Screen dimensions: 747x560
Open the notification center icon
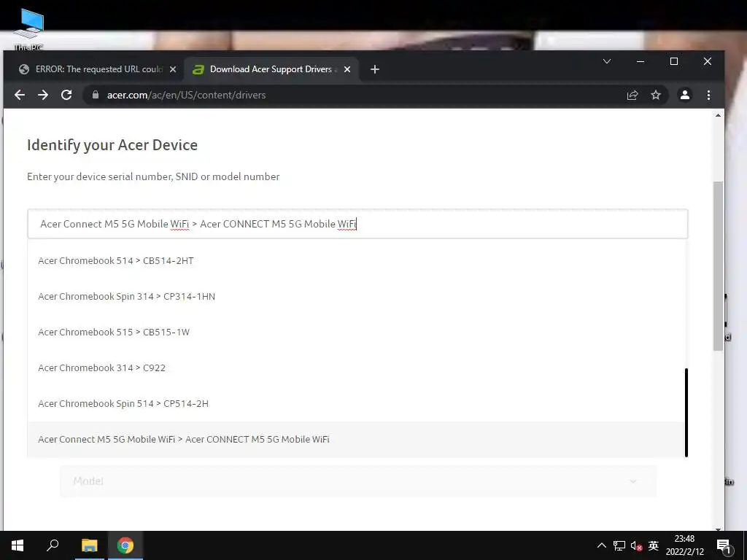click(x=724, y=545)
